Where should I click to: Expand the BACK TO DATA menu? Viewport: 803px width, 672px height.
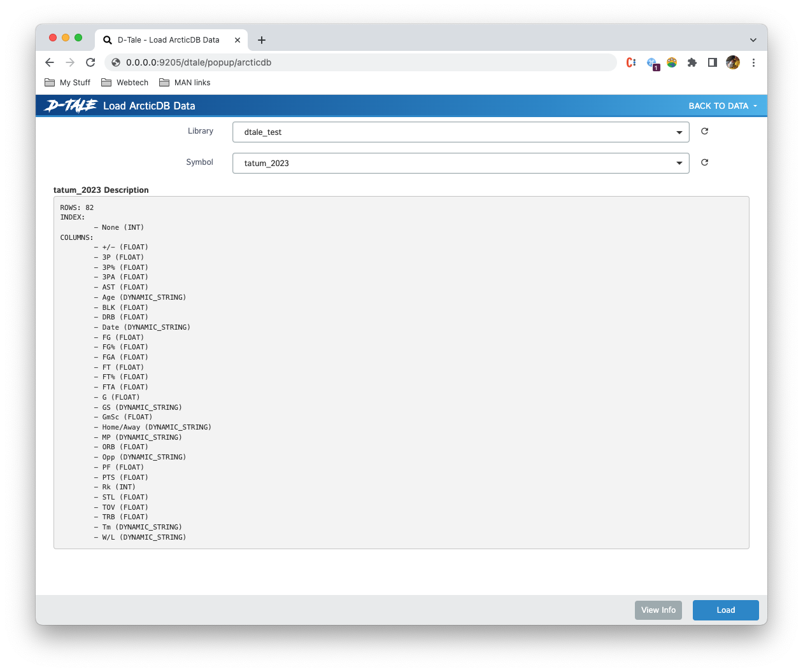723,106
